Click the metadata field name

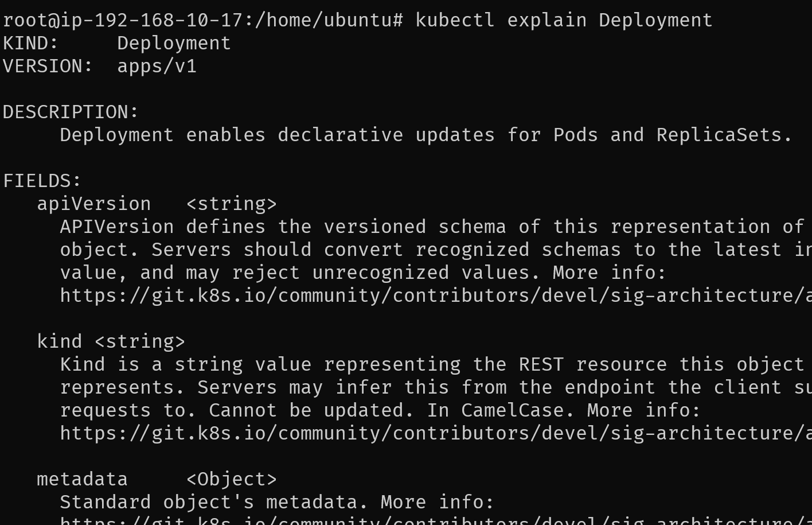(x=83, y=479)
